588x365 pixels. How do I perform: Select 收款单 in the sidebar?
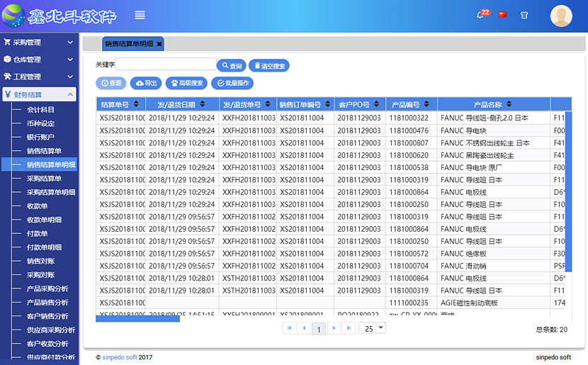(x=38, y=206)
